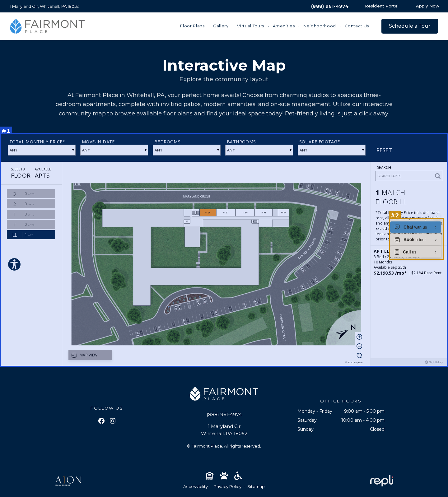Click the wheelchair accessible icon

pyautogui.click(x=238, y=476)
